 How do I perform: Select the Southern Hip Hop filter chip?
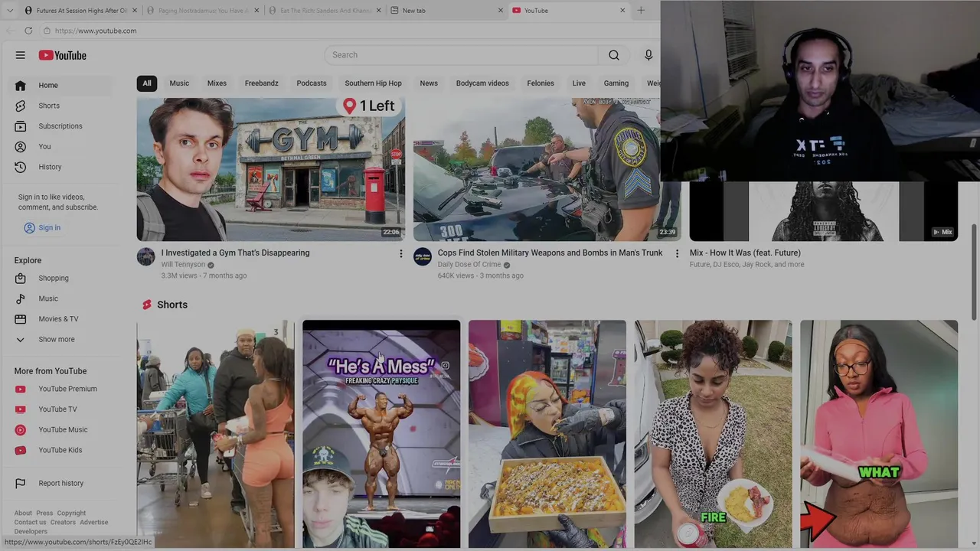click(373, 83)
